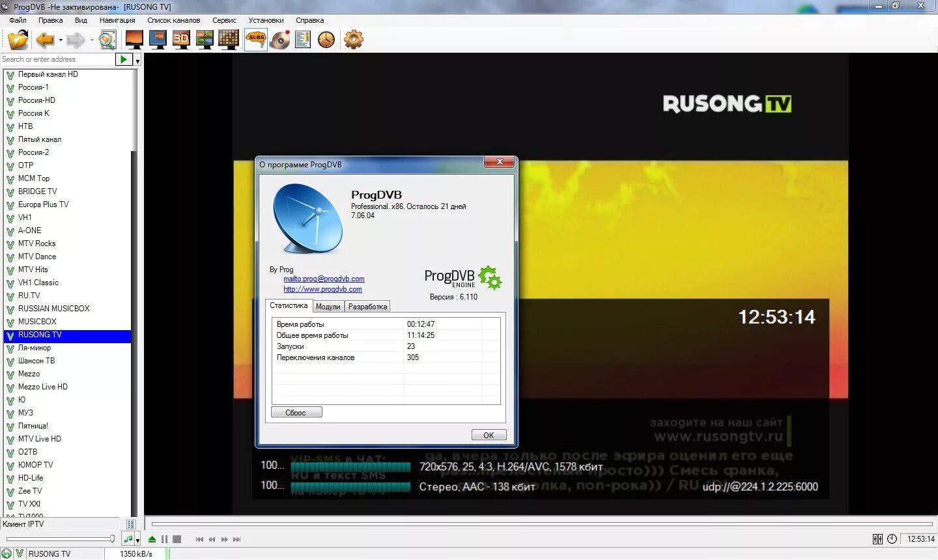Image resolution: width=938 pixels, height=560 pixels.
Task: Click the Сброс button
Action: pos(296,412)
